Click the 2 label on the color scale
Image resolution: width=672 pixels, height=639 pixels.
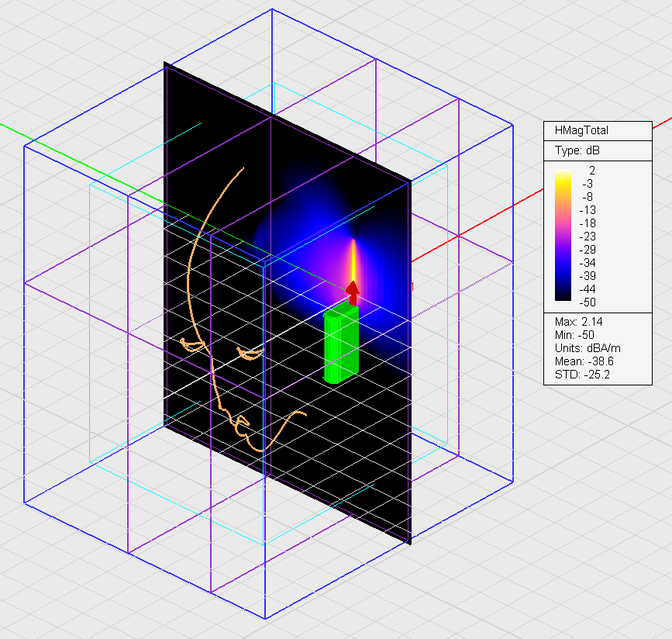click(x=591, y=170)
